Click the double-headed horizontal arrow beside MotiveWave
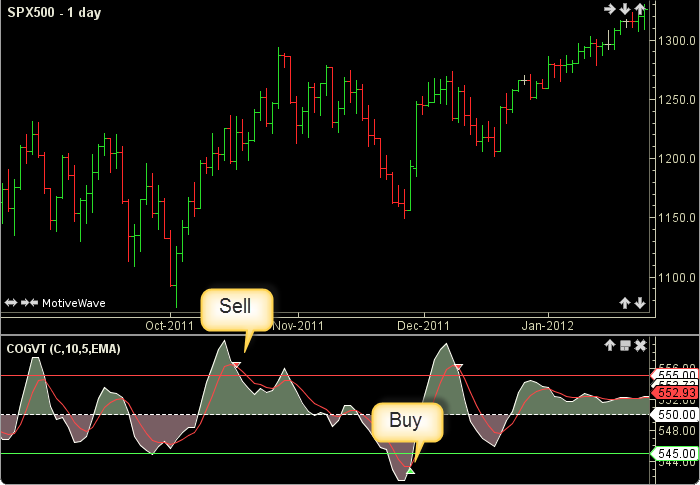Screen dimensions: 700x485 click(x=11, y=303)
